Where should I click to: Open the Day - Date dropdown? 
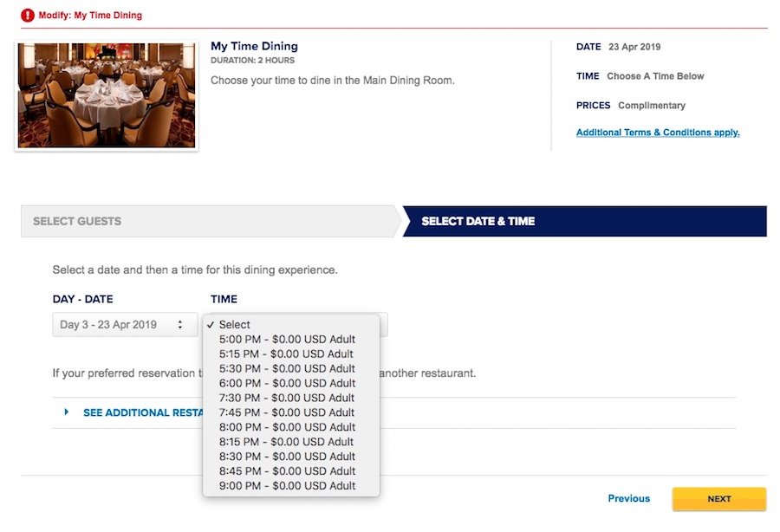tap(125, 325)
